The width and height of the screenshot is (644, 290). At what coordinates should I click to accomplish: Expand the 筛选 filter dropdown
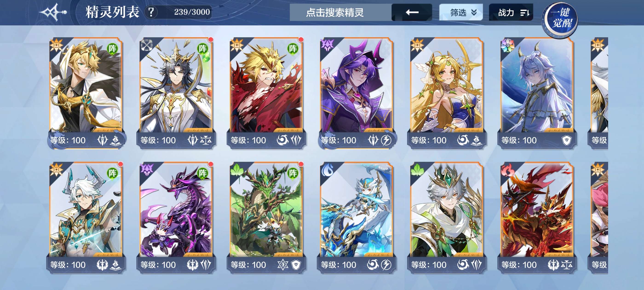461,12
